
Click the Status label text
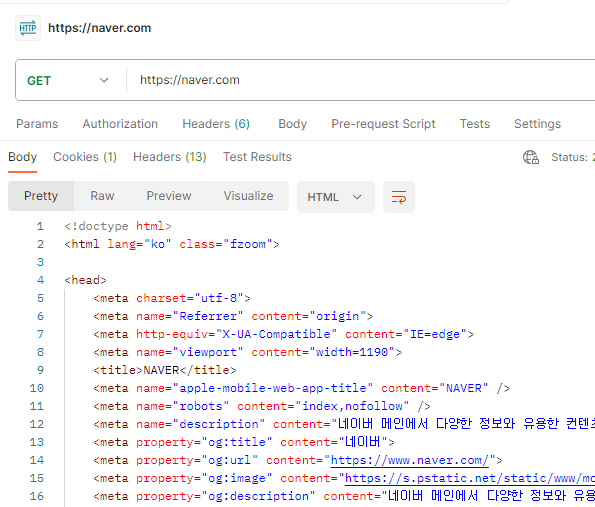[x=569, y=157]
